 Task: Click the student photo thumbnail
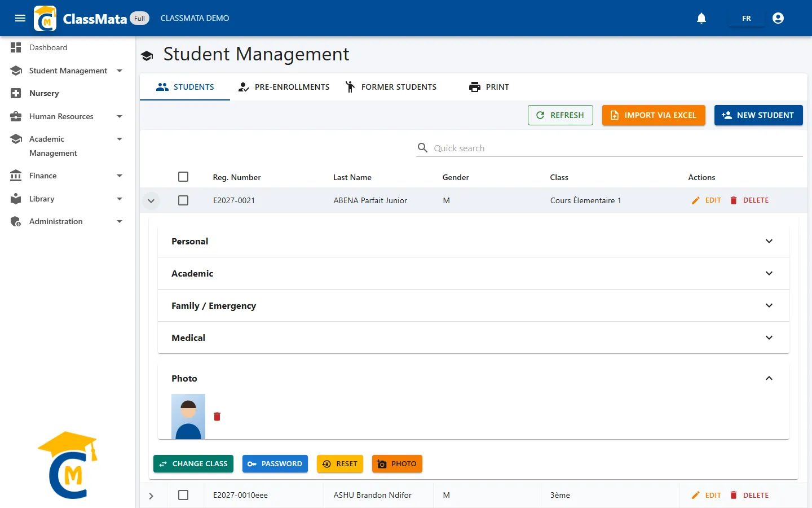(188, 417)
